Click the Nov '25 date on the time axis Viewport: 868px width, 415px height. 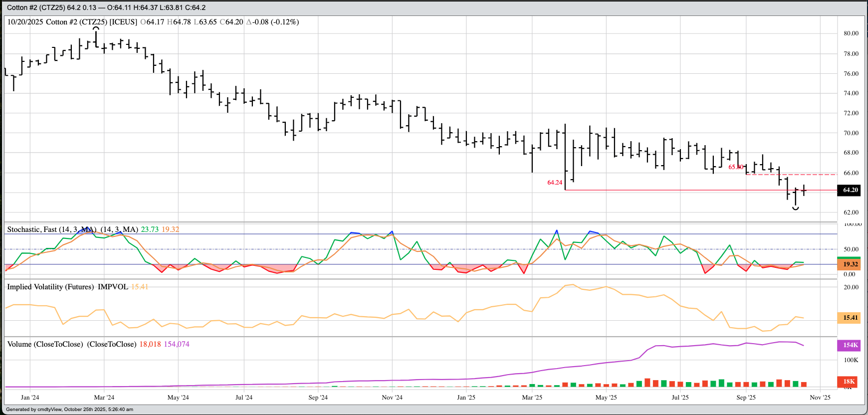pos(820,398)
